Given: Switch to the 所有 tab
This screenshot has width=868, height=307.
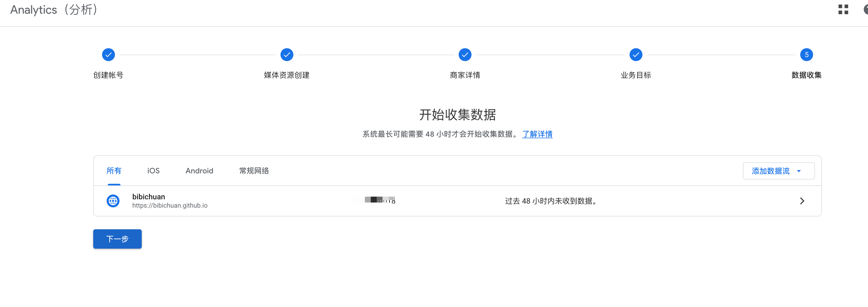Looking at the screenshot, I should click(x=114, y=171).
